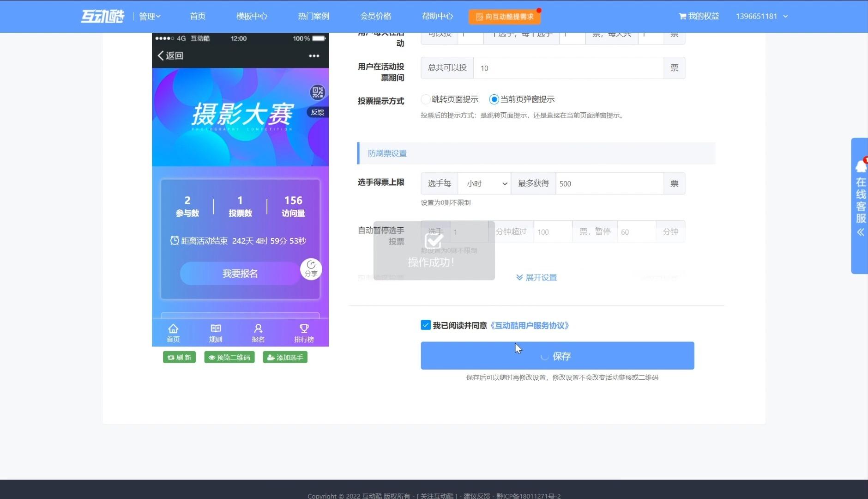This screenshot has width=868, height=499.
Task: Go to 首页 in top navigation
Action: coord(198,16)
